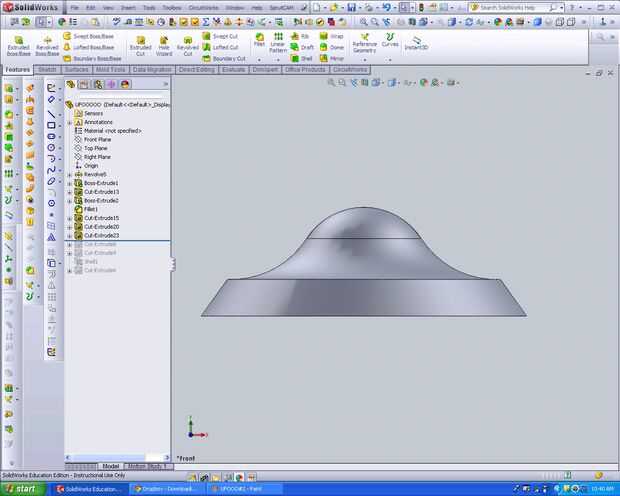Switch to the Evaluate ribbon tab
The image size is (620, 496).
click(233, 70)
